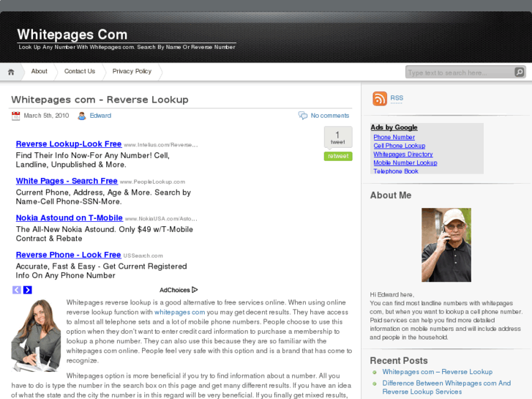Open the whitepages com inline text link
Viewport: 532px width, 399px height.
pos(179,312)
